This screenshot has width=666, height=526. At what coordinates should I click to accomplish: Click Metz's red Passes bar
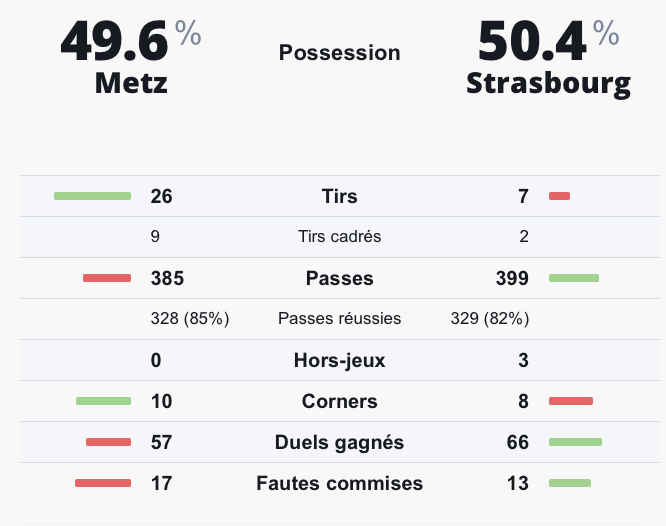pyautogui.click(x=107, y=278)
